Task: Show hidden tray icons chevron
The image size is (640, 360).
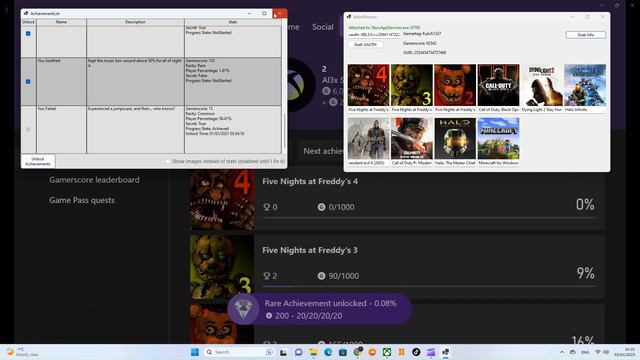Action: point(562,352)
